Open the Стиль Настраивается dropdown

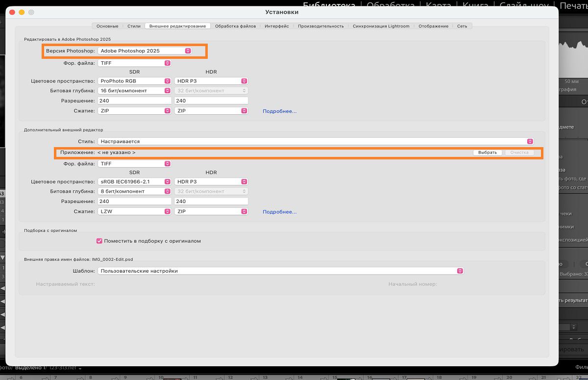(316, 141)
